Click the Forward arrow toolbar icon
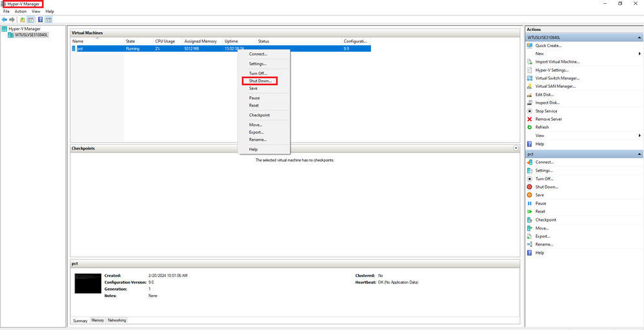 12,19
